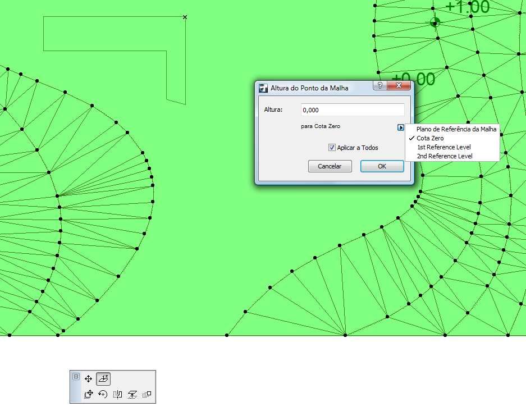Click the X-marked corner of polygon outline

pyautogui.click(x=185, y=17)
